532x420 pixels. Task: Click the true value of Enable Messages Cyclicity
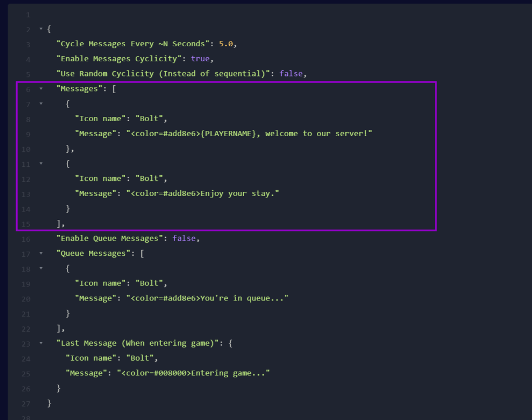tap(200, 59)
